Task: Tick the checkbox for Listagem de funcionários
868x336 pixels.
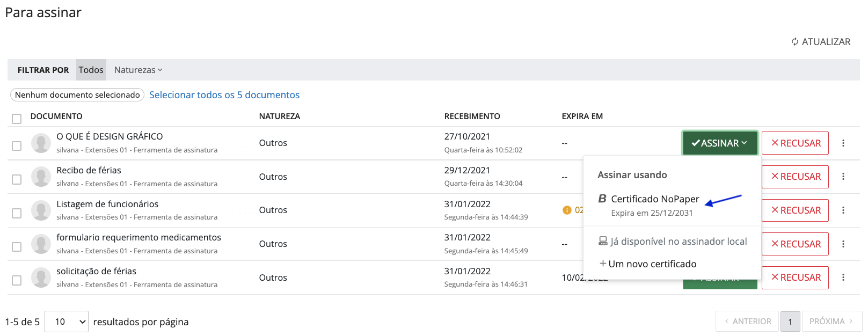Action: coord(17,213)
